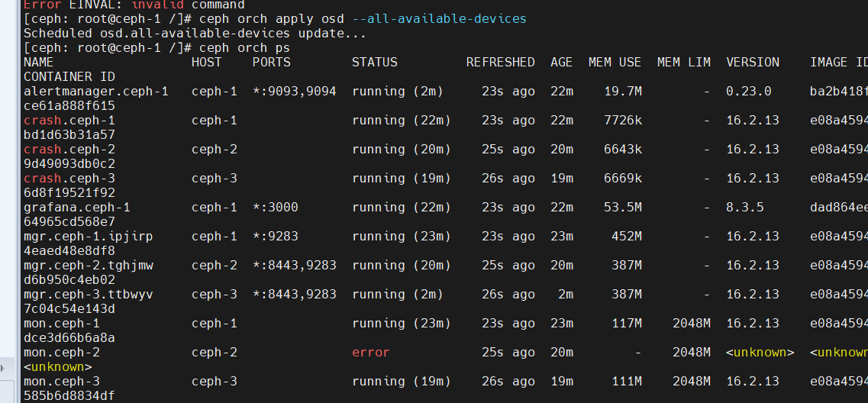Click the memory value 19.7M
Image resolution: width=868 pixels, height=403 pixels.
623,91
